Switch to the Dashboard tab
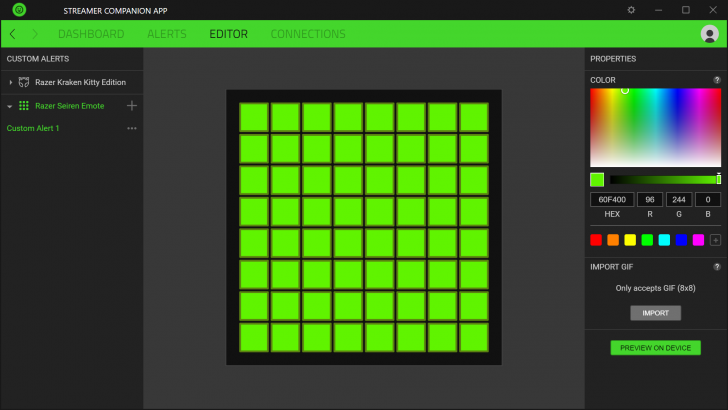This screenshot has width=728, height=410. click(91, 34)
